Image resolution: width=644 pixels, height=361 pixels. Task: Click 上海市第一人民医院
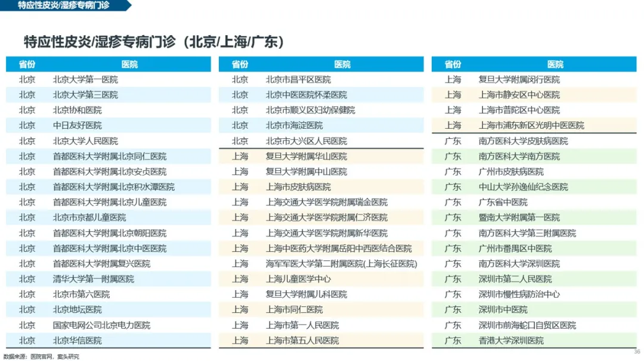click(x=302, y=325)
